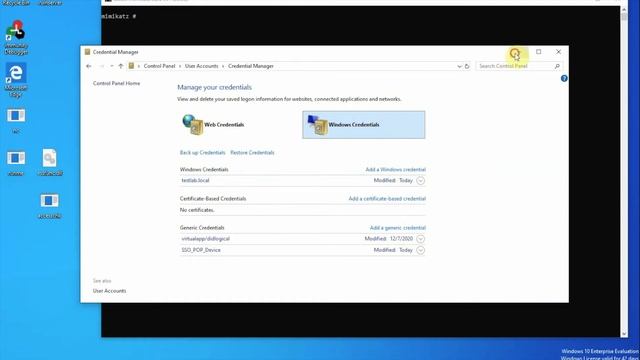
Task: Click the folder icon in address bar
Action: point(131,66)
